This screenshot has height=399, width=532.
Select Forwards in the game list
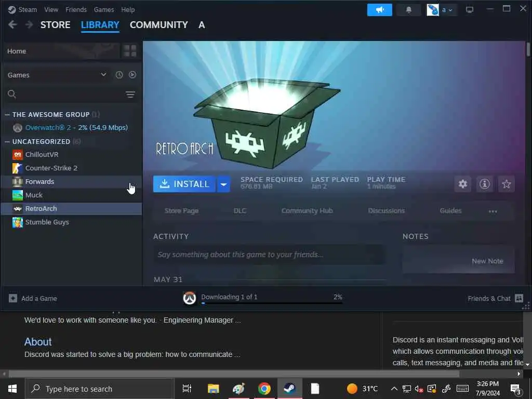click(71, 181)
